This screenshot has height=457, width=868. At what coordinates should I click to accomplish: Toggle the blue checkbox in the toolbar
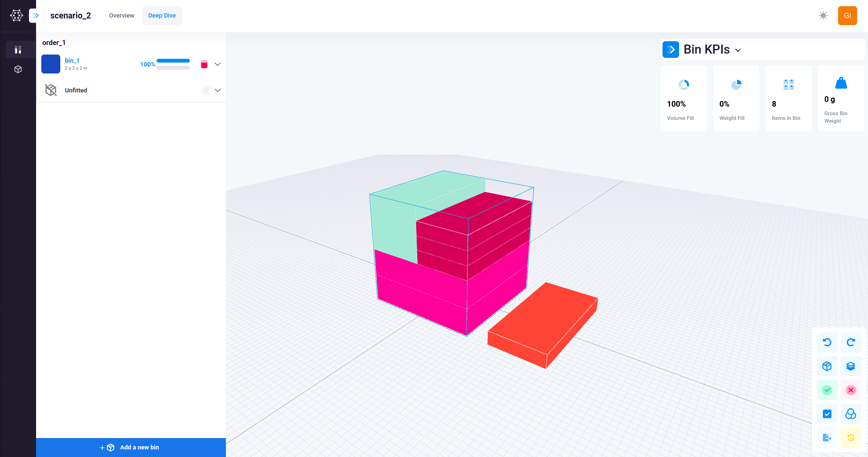pos(827,413)
